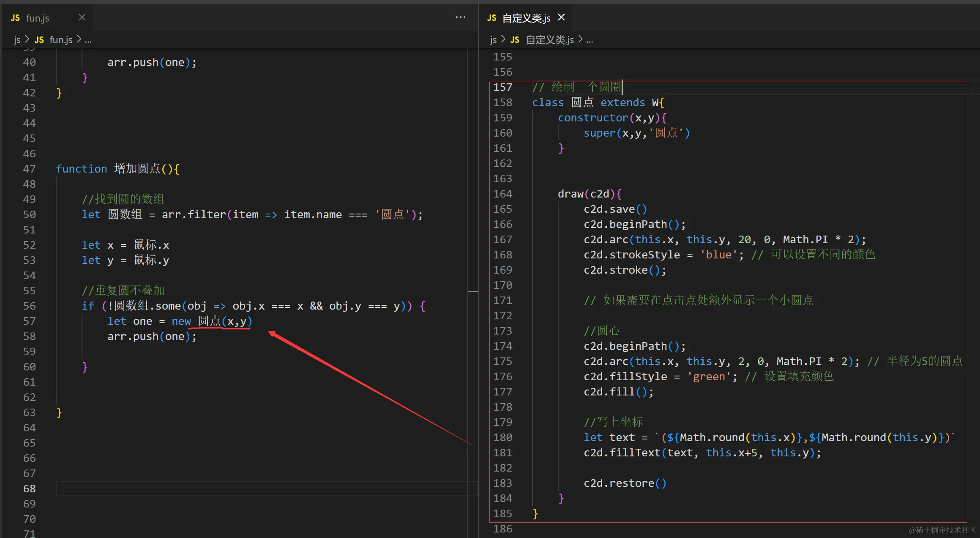This screenshot has height=538, width=980.
Task: Expand fun.js breadcrumb file segment
Action: pos(61,40)
